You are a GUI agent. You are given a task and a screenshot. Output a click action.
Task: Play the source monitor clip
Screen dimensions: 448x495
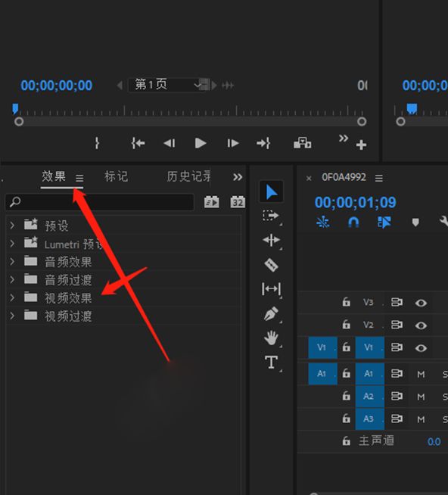201,143
